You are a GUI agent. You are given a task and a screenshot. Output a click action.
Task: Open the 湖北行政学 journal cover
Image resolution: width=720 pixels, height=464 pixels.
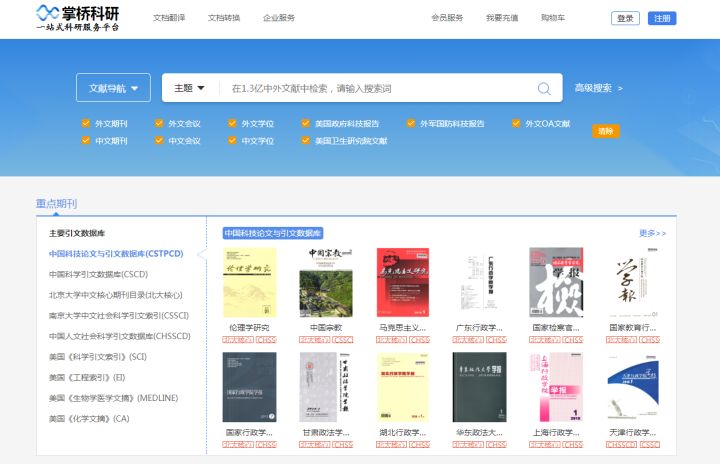pos(403,387)
